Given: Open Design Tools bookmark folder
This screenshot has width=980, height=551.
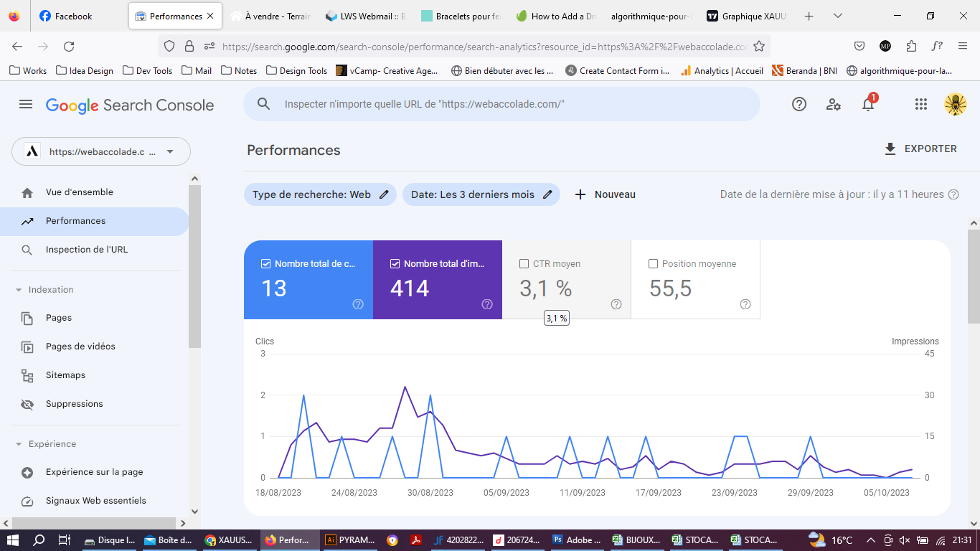Looking at the screenshot, I should 296,70.
